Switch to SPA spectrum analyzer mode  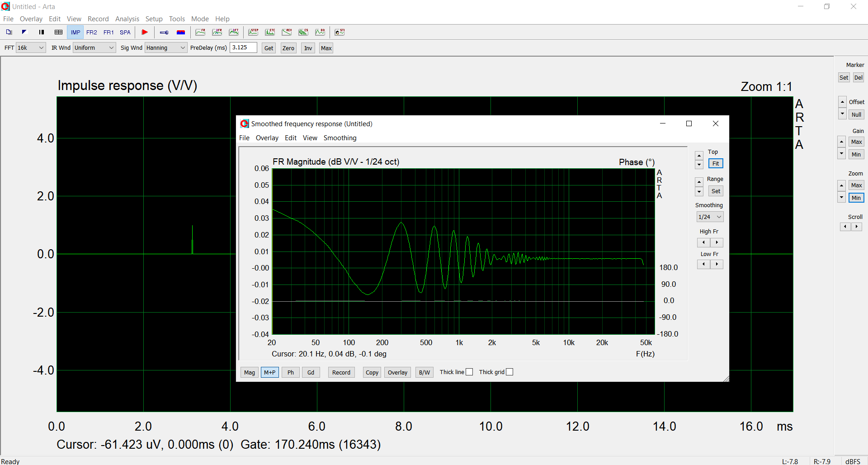125,32
